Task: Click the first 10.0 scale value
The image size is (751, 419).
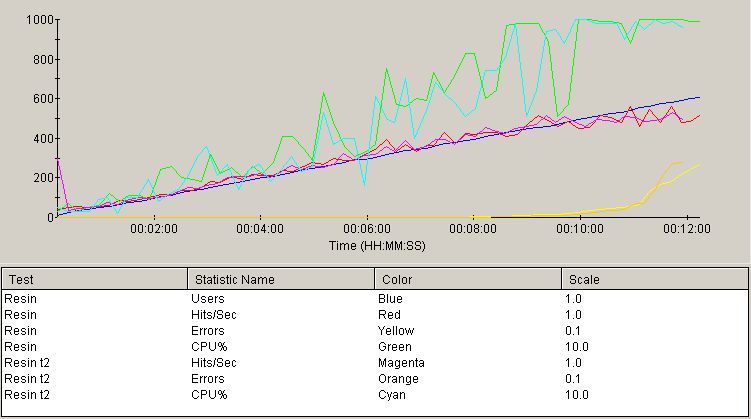Action: (576, 346)
